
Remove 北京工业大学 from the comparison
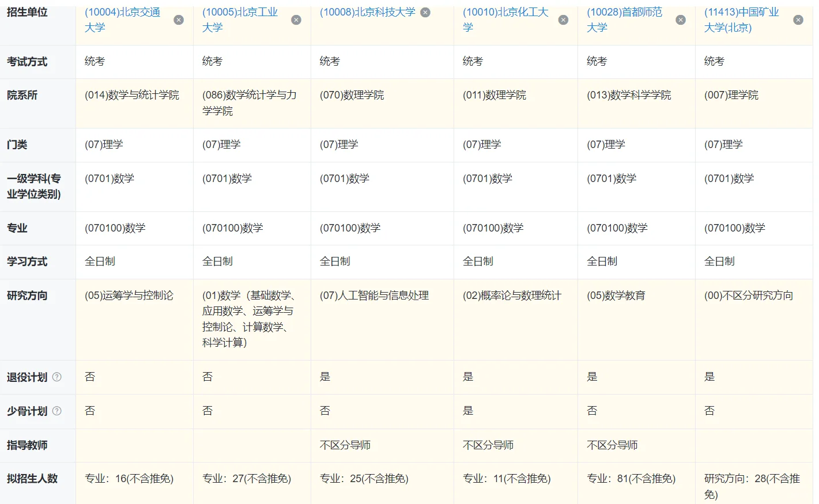pos(296,20)
